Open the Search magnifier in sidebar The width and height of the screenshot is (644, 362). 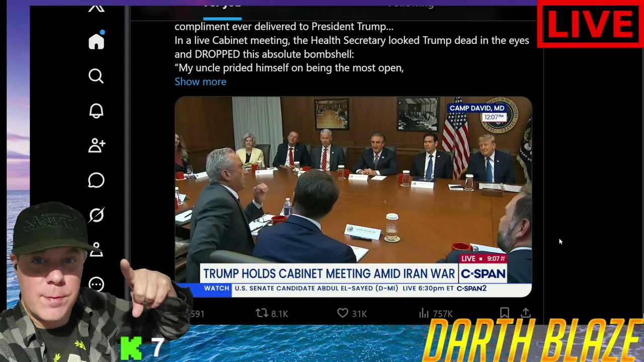96,76
